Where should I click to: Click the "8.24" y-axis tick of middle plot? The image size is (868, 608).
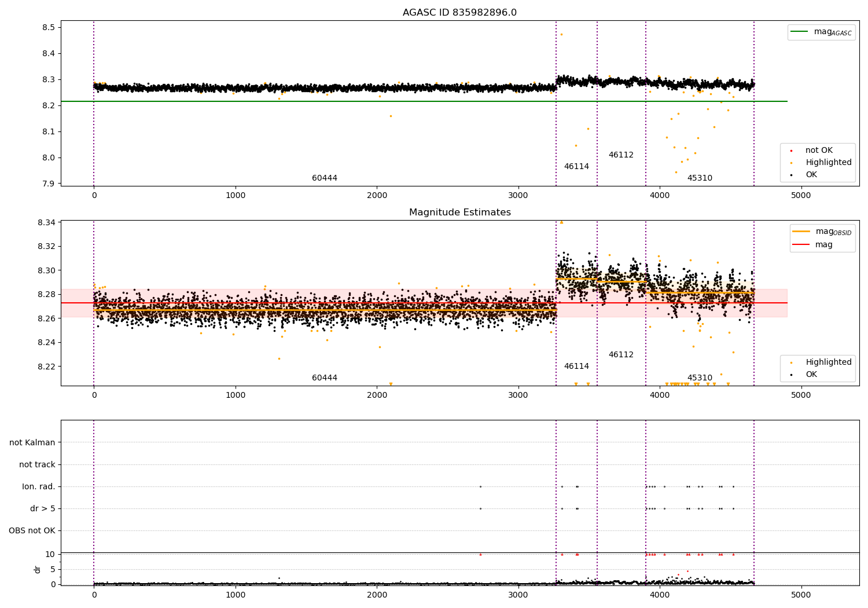pyautogui.click(x=46, y=342)
